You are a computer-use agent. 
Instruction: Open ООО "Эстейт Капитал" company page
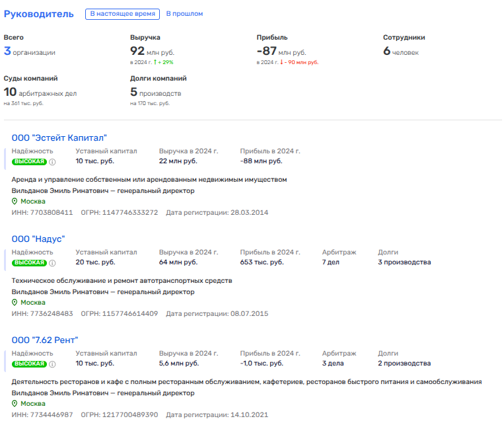59,137
